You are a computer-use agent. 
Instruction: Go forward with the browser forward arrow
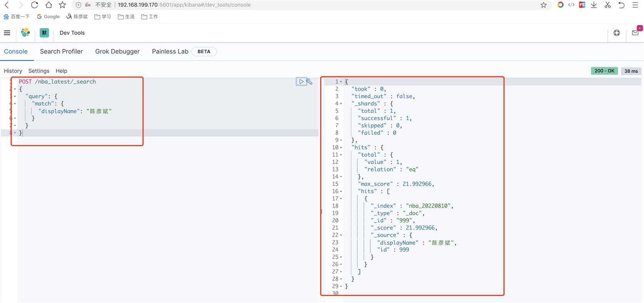pyautogui.click(x=20, y=5)
